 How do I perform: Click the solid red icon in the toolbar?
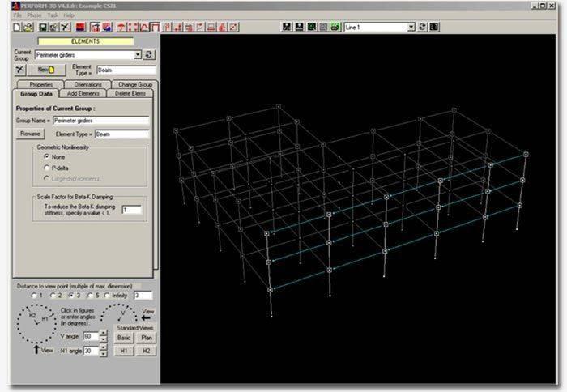coord(80,27)
